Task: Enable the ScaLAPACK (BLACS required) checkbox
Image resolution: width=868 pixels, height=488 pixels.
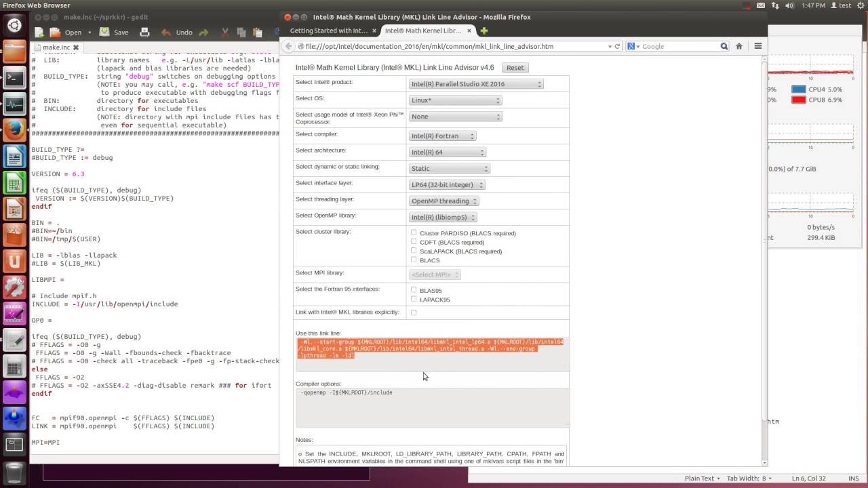Action: (x=414, y=251)
